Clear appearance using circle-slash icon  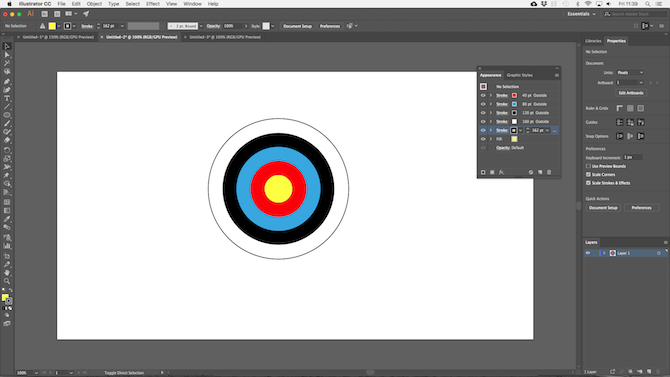pos(531,172)
